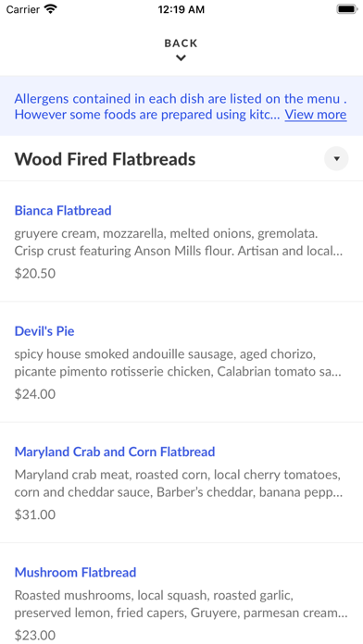Select the Wood Fired Flatbreads section heading
This screenshot has height=644, width=363.
coord(105,159)
